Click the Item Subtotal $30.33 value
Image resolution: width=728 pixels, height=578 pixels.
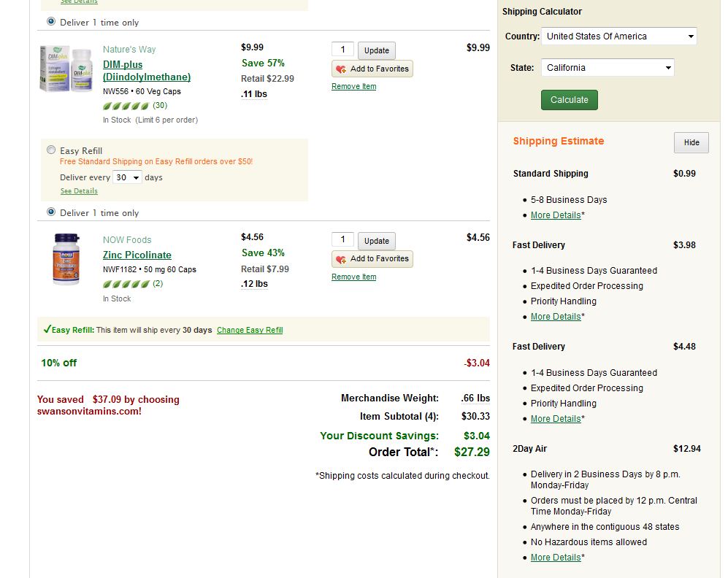point(475,416)
